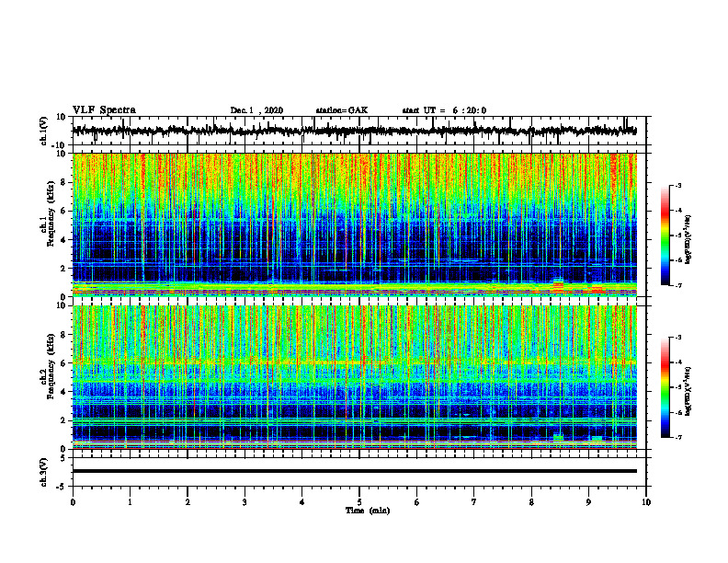The height and width of the screenshot is (563, 728).
Task: Click the "-7" label on ch.2 colorbar
Action: click(677, 437)
